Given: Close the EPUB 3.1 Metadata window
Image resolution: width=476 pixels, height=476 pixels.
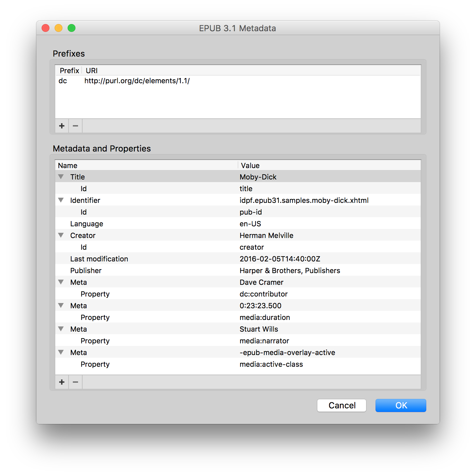Looking at the screenshot, I should 46,28.
